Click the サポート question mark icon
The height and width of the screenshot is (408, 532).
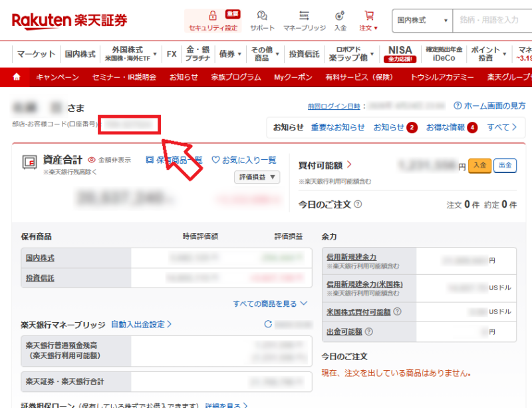[261, 15]
